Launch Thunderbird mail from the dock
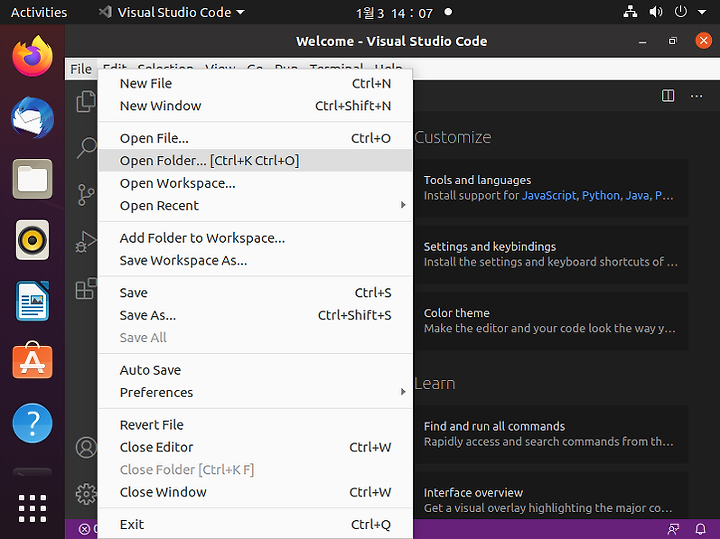Viewport: 720px width, 539px height. click(33, 118)
